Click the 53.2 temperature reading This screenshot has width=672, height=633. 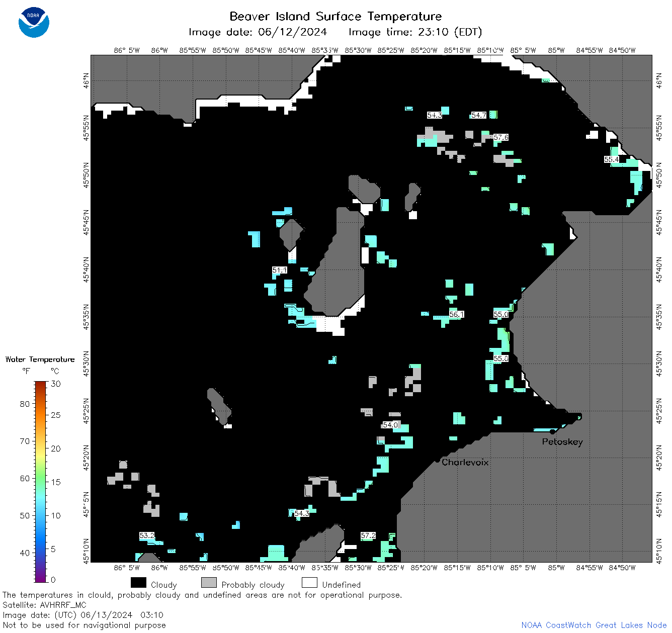pos(147,535)
